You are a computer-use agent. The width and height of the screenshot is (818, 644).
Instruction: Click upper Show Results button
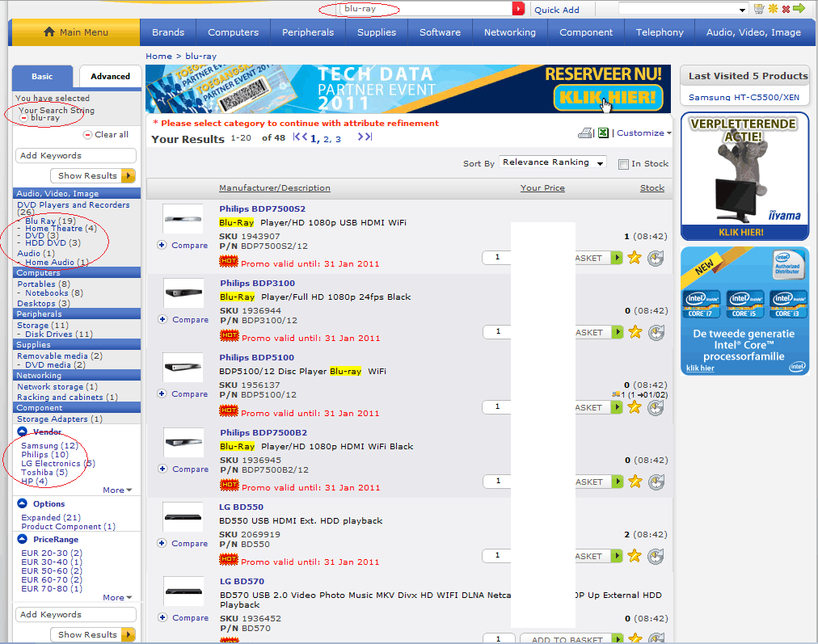[93, 175]
